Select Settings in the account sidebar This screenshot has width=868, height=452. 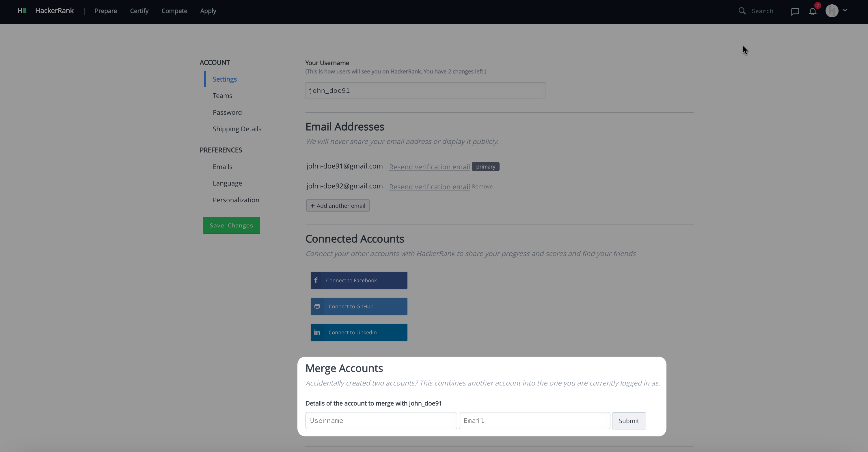click(224, 79)
